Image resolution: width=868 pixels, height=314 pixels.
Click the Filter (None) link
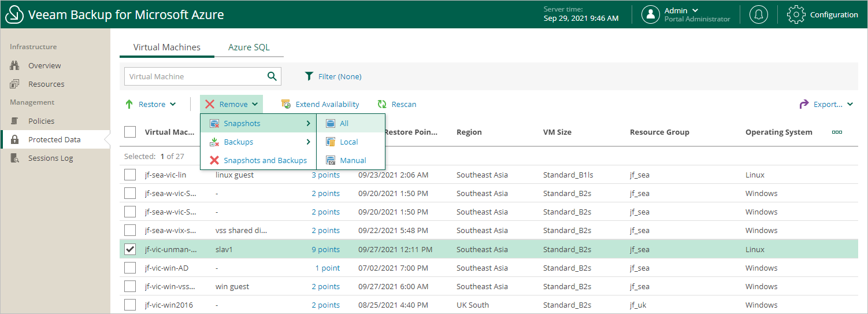[340, 76]
